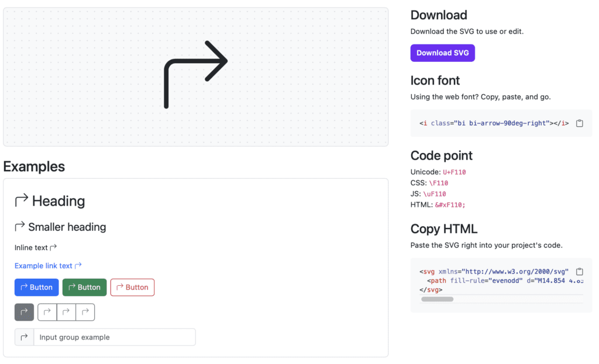Click last outlined icon in button group

tap(85, 312)
